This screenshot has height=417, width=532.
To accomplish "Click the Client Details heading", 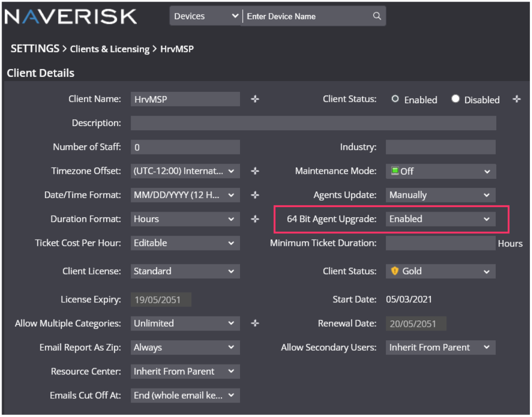I will tap(40, 73).
